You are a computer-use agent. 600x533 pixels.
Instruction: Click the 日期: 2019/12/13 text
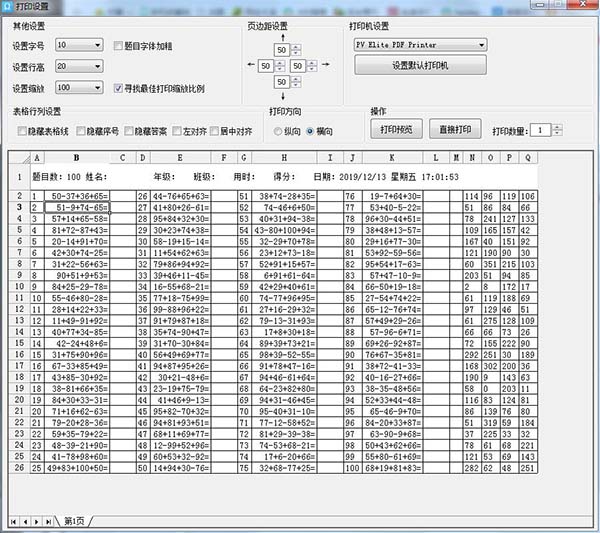point(350,177)
